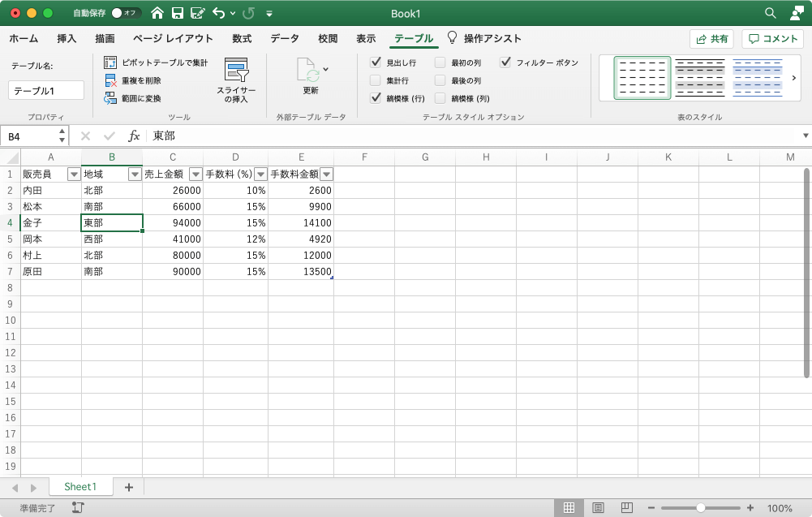This screenshot has width=812, height=517.
Task: Open the Review (校閲) tab
Action: pyautogui.click(x=328, y=38)
